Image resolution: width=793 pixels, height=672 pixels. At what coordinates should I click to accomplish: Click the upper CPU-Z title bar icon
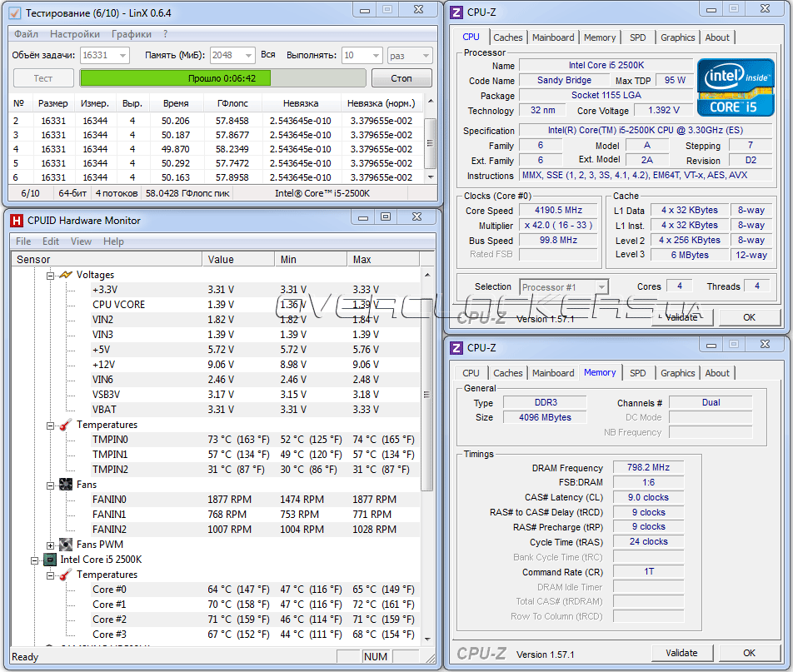[x=456, y=12]
